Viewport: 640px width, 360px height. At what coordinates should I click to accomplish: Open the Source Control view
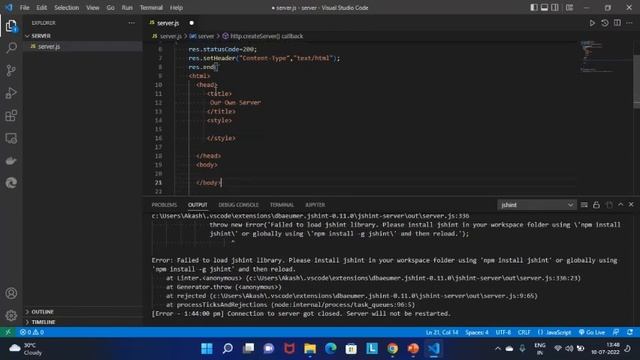tap(11, 70)
